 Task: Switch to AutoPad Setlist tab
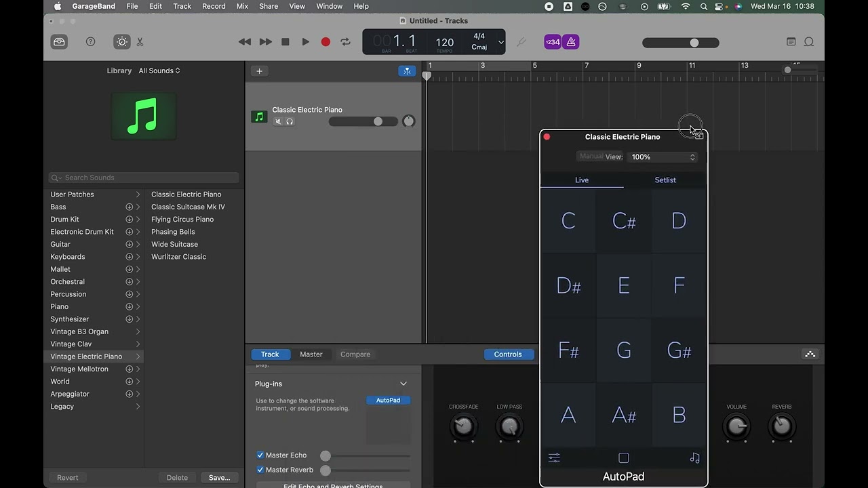(665, 180)
